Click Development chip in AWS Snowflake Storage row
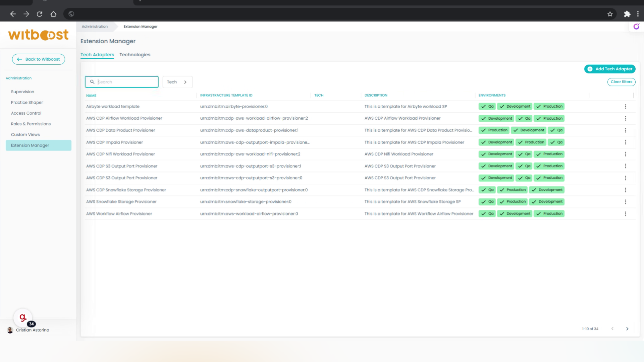Image resolution: width=644 pixels, height=362 pixels. 547,202
